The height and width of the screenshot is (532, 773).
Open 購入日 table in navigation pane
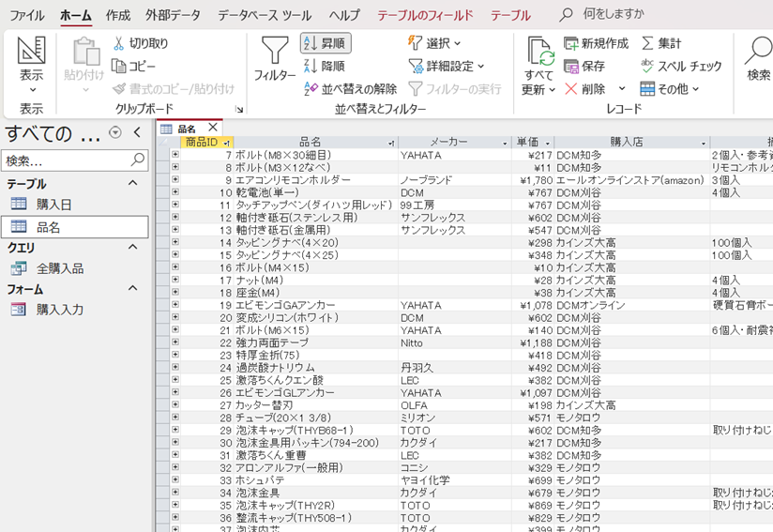coord(53,205)
